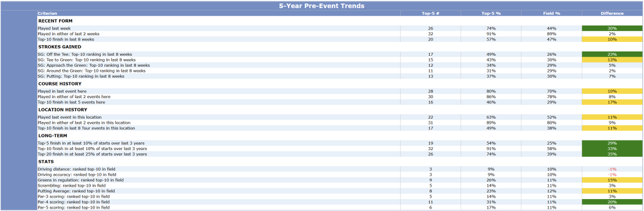This screenshot has width=644, height=211.
Task: Select 'Played in last event here' label
Action: (x=62, y=91)
